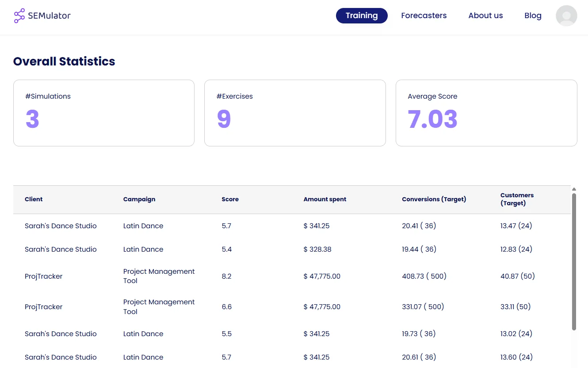Click the table scrollbar thumb
The width and height of the screenshot is (588, 368).
click(x=574, y=261)
